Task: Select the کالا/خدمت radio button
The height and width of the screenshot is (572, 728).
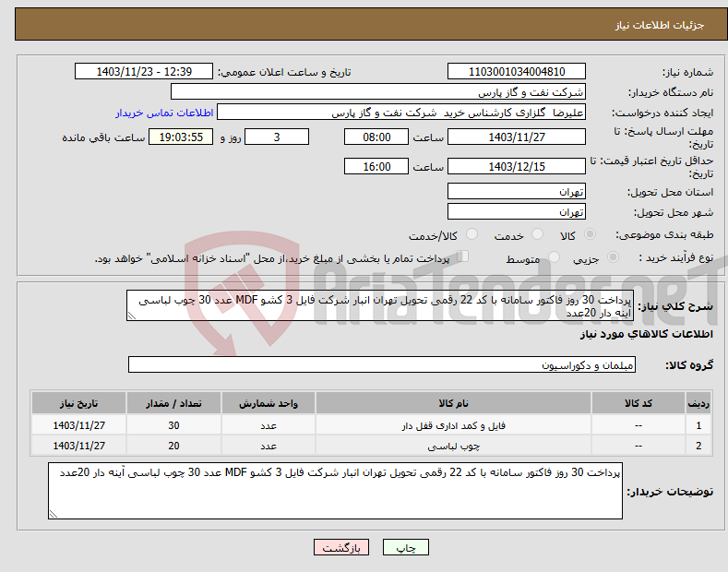Action: point(471,234)
